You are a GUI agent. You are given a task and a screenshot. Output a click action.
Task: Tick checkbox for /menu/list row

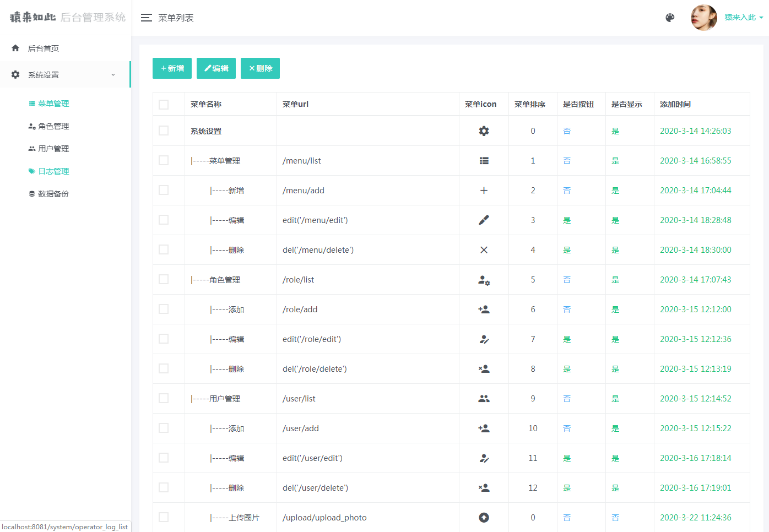164,160
